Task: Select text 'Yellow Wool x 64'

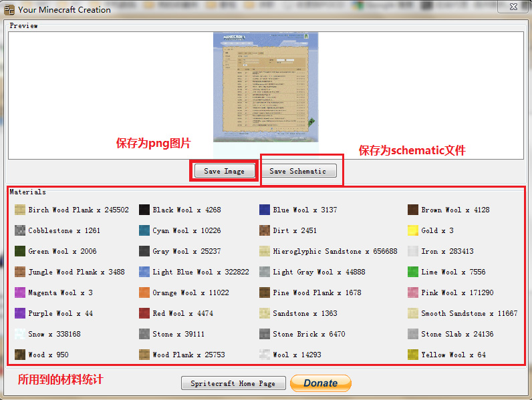Action: (x=453, y=355)
